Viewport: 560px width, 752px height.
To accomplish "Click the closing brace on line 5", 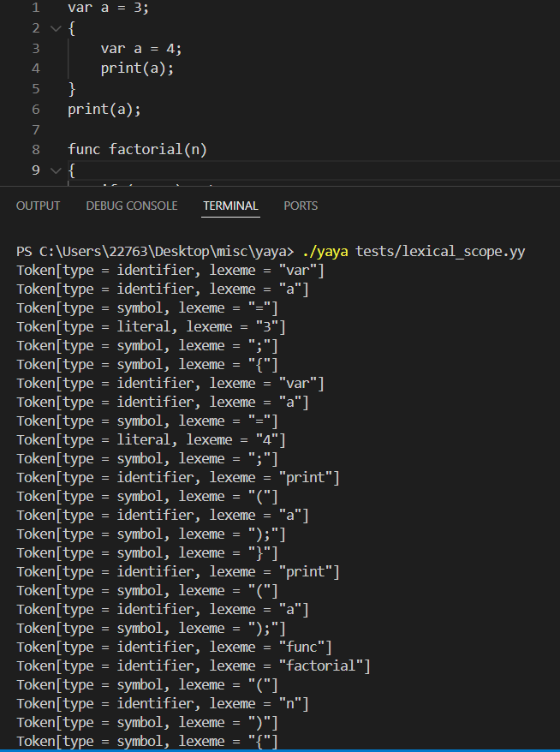I will click(72, 89).
